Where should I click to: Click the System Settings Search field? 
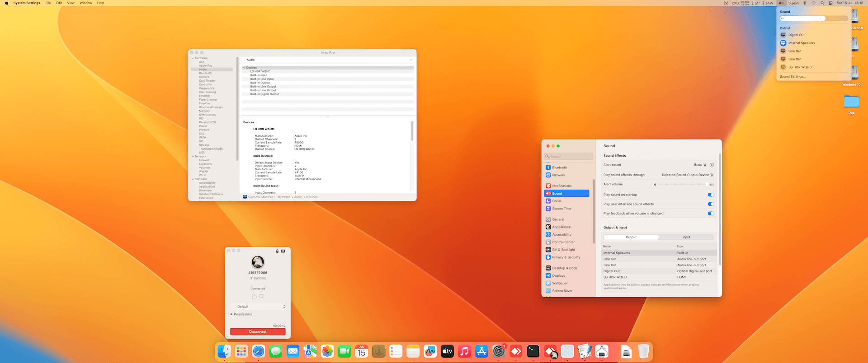click(569, 156)
